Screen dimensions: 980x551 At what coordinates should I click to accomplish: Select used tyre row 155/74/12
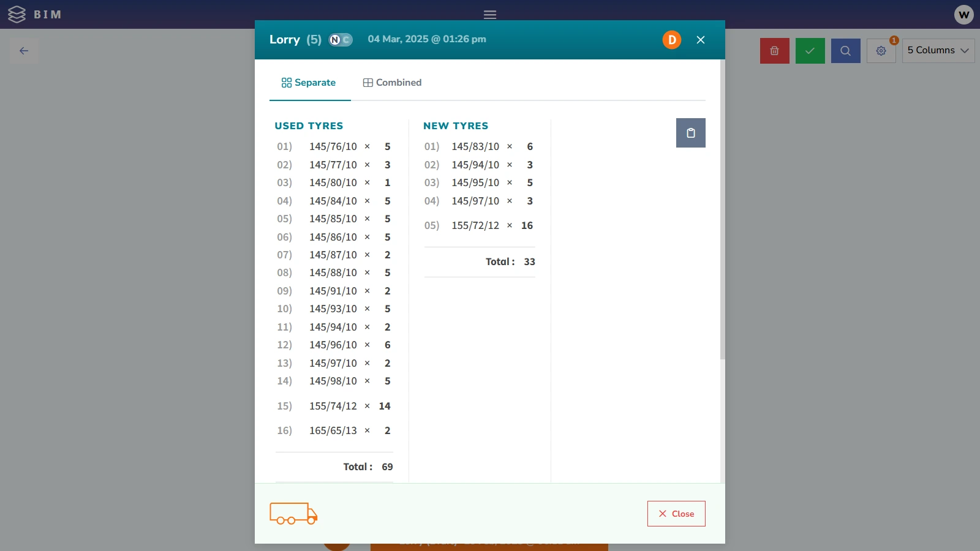[x=333, y=406]
